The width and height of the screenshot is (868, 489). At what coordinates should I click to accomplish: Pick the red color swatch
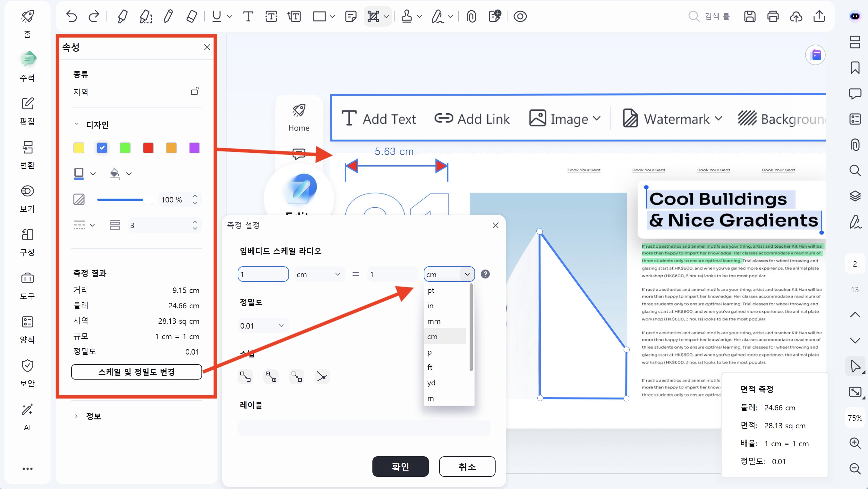point(148,148)
